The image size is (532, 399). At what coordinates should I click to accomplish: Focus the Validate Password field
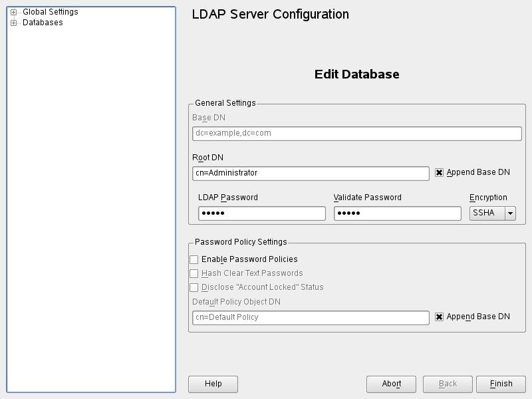pyautogui.click(x=397, y=213)
